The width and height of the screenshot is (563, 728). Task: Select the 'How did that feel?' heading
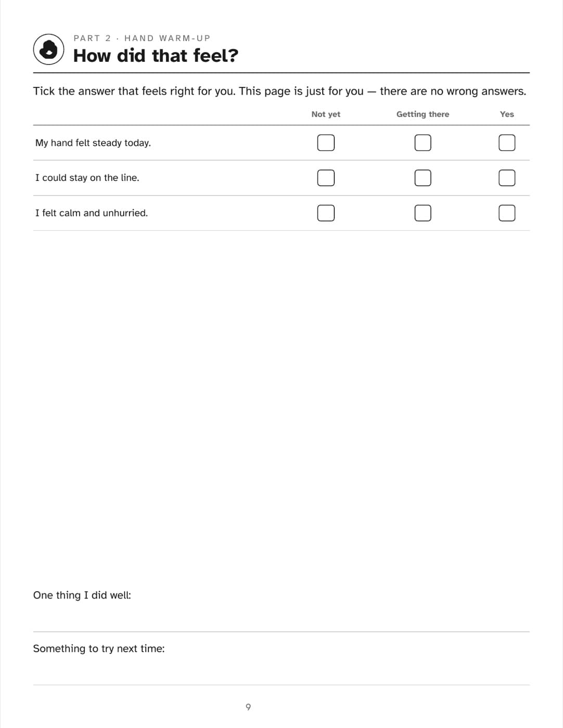(x=156, y=56)
